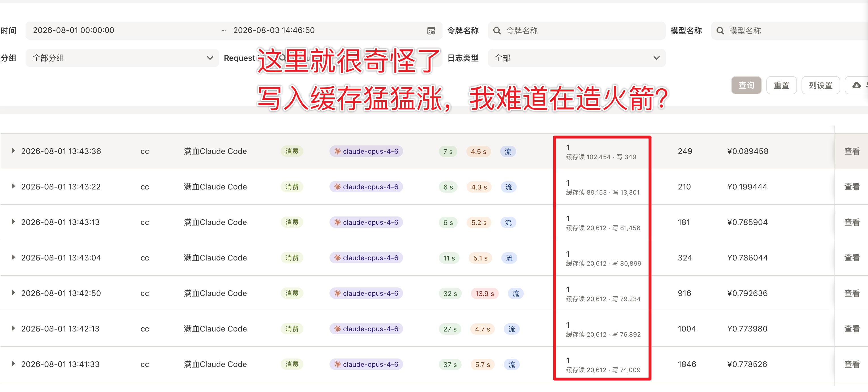Click the cost ¥0.786044 cell
Screen dimensions: 868x392
tap(747, 258)
